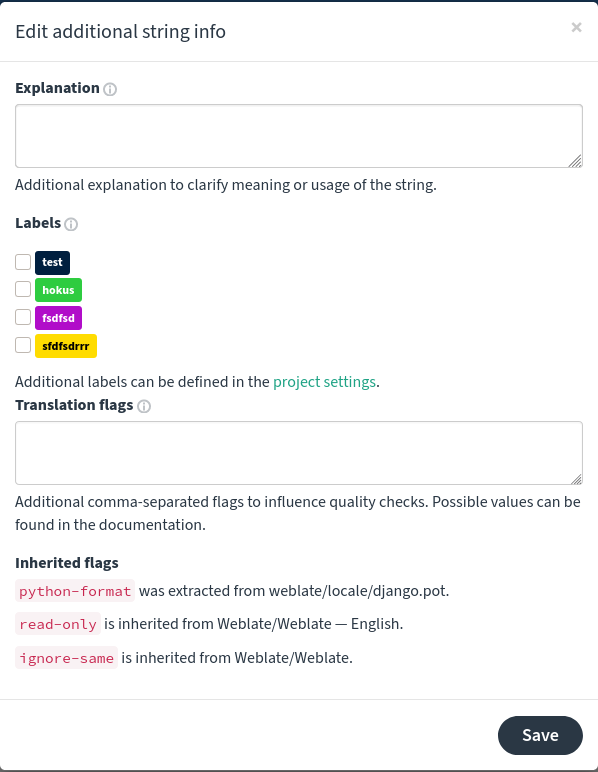598x772 pixels.
Task: Click the read-only inherited flag
Action: [x=58, y=624]
